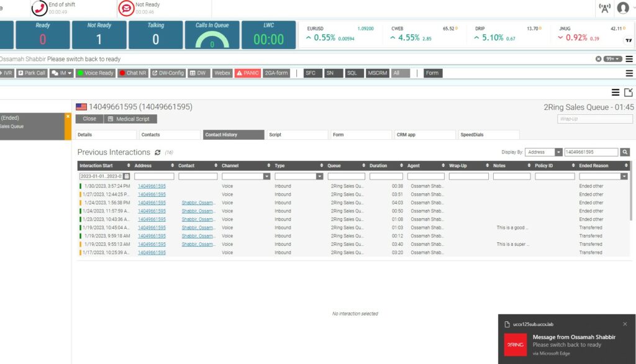Open the calendar picker in Interaction Start filter

(x=126, y=176)
